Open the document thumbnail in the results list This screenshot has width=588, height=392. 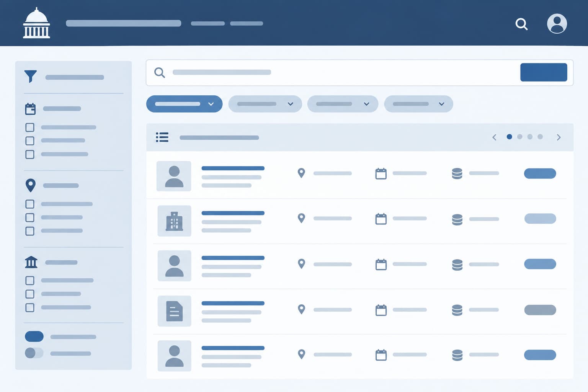[x=174, y=311]
